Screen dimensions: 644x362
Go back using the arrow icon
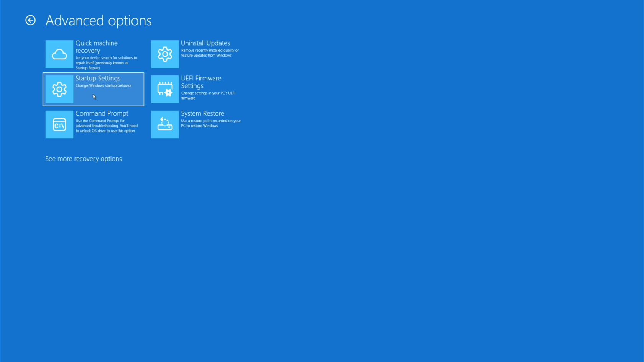[x=30, y=20]
